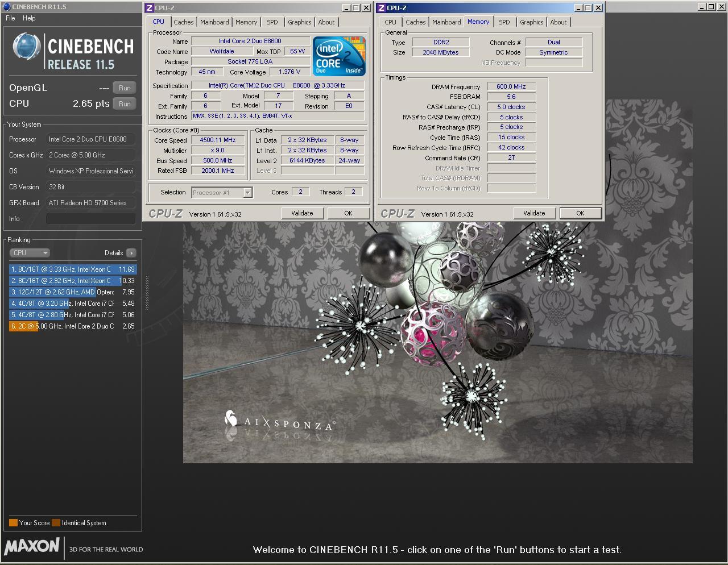Click the orange Your Score legend square

point(13,523)
